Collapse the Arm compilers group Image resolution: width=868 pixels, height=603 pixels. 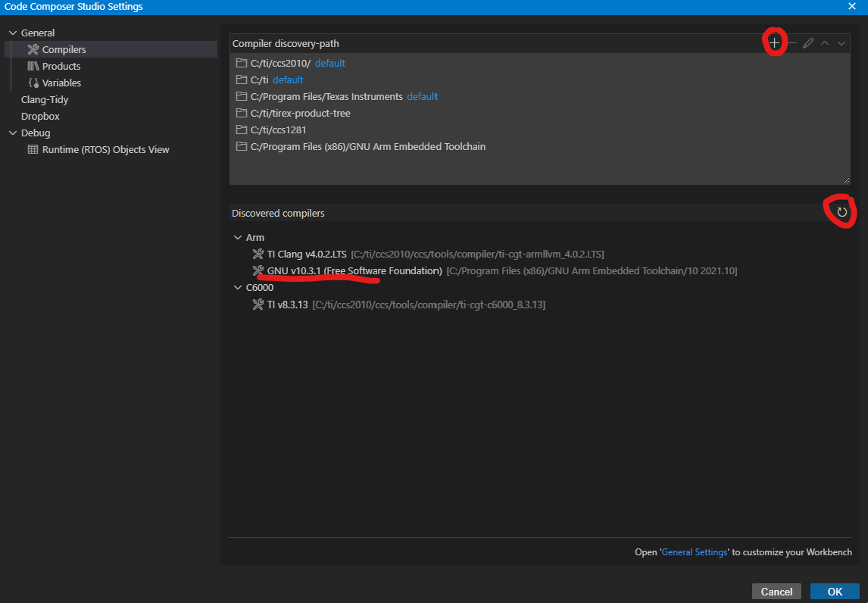pos(238,237)
